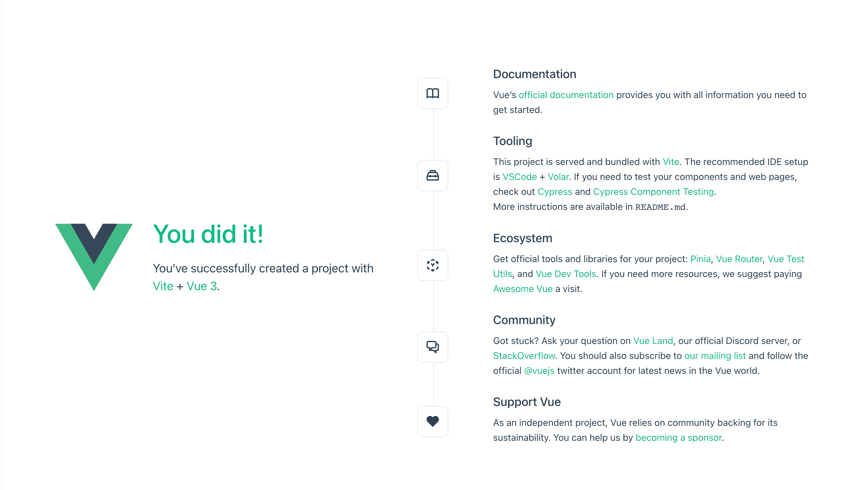This screenshot has width=868, height=490.
Task: Open the Pinia link
Action: pos(700,259)
